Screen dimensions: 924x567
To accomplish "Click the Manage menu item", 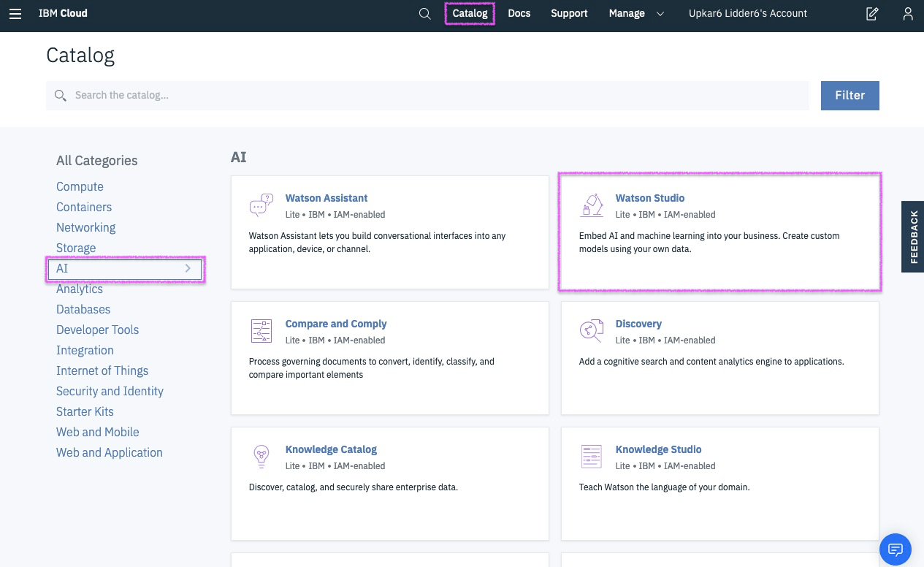I will (627, 13).
